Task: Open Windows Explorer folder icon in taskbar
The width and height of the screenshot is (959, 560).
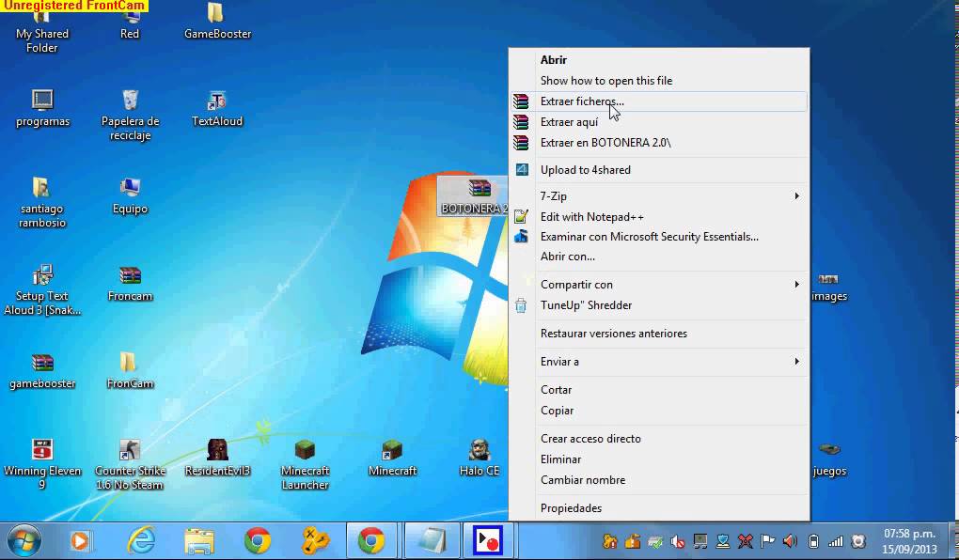Action: coord(198,541)
